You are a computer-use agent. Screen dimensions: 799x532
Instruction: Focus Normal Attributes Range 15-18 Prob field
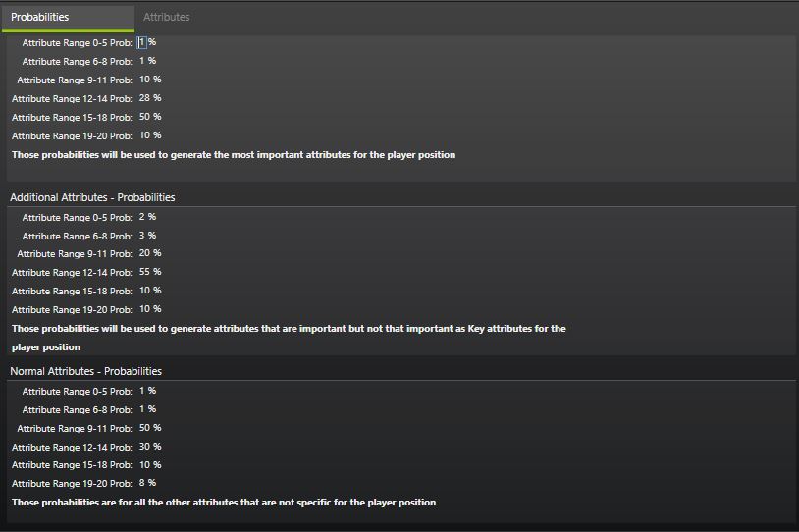point(144,465)
